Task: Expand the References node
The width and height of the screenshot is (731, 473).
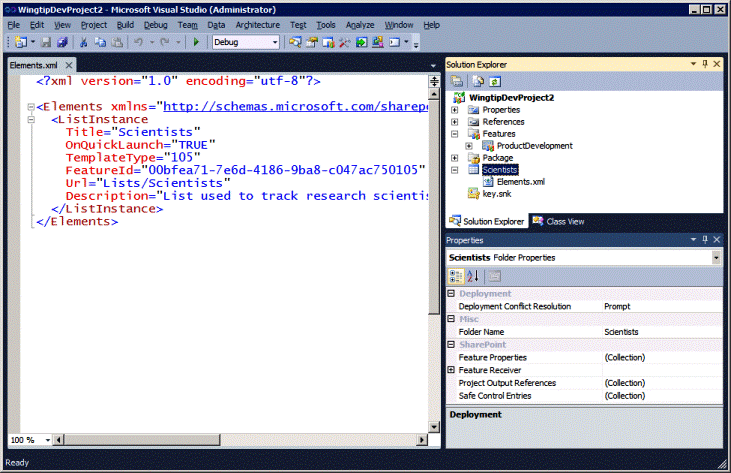Action: click(455, 122)
